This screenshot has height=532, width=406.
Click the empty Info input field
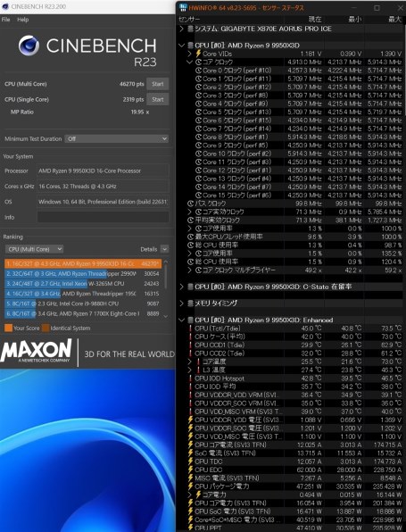103,217
